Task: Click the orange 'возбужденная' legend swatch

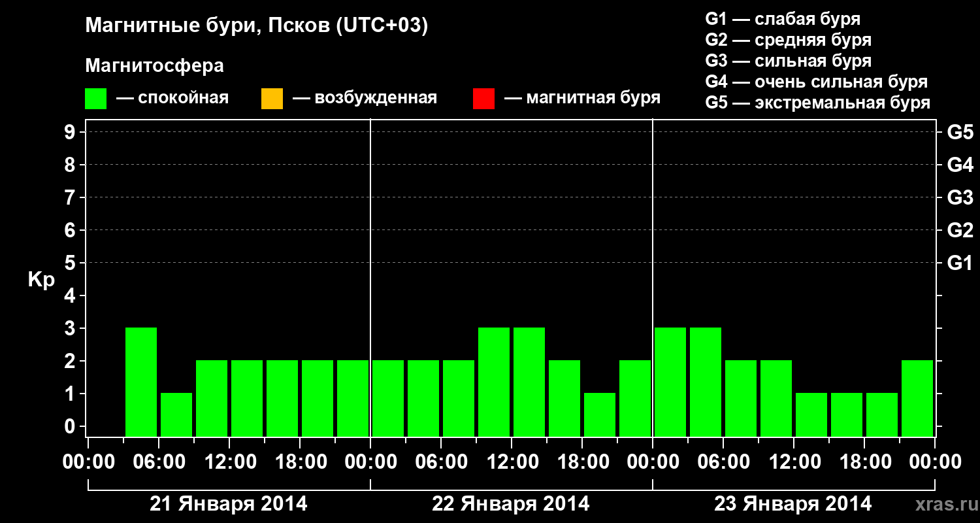Action: (x=272, y=99)
